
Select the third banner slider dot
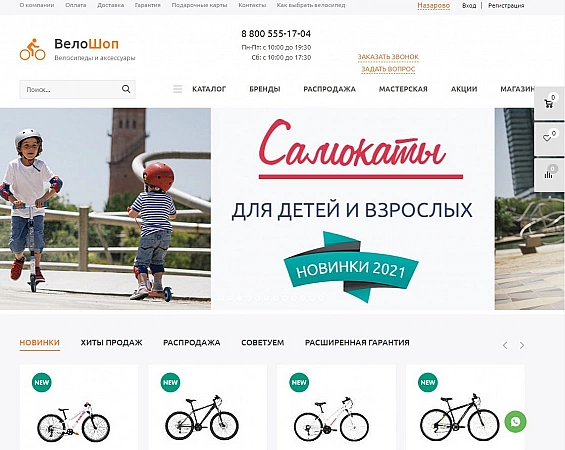(239, 298)
